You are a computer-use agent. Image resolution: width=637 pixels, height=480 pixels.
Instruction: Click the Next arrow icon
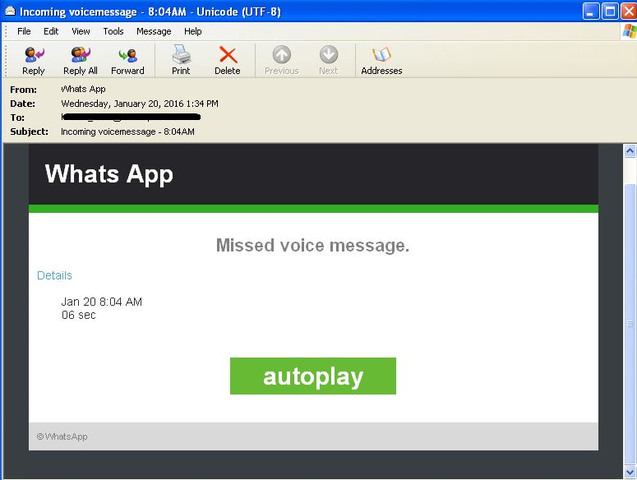tap(328, 54)
